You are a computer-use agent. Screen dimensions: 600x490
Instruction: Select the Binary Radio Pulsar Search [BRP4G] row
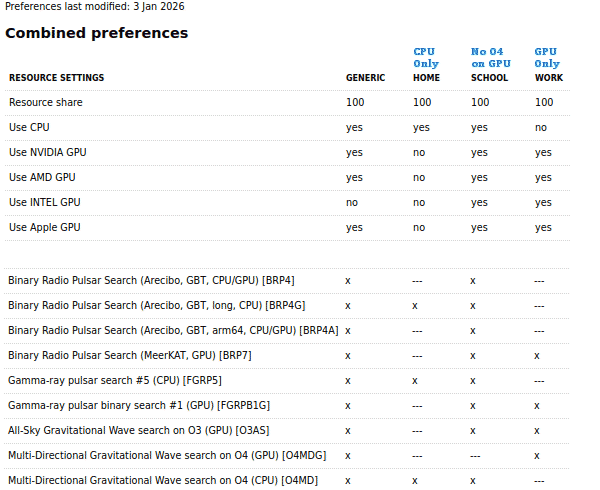pyautogui.click(x=157, y=306)
